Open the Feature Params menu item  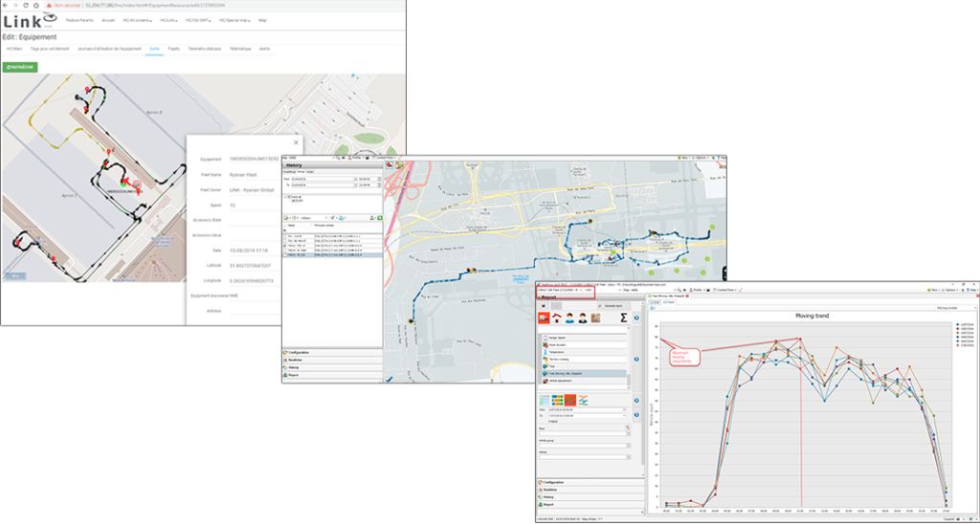click(79, 20)
